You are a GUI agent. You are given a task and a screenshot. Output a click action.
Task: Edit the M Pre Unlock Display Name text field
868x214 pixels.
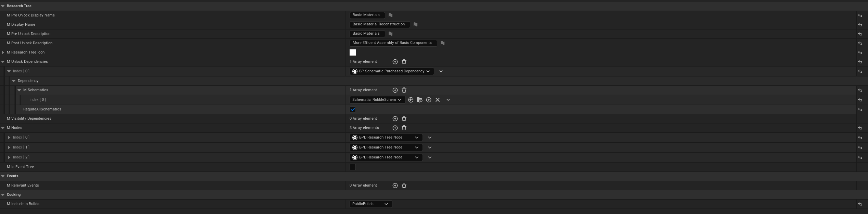(367, 15)
